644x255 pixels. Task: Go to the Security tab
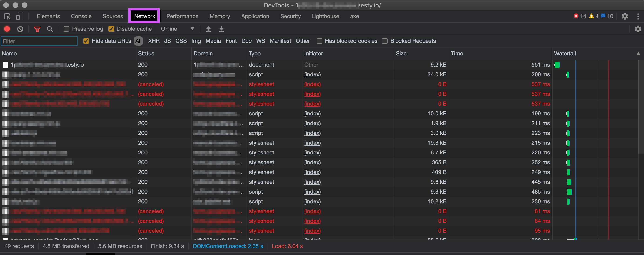pyautogui.click(x=290, y=16)
